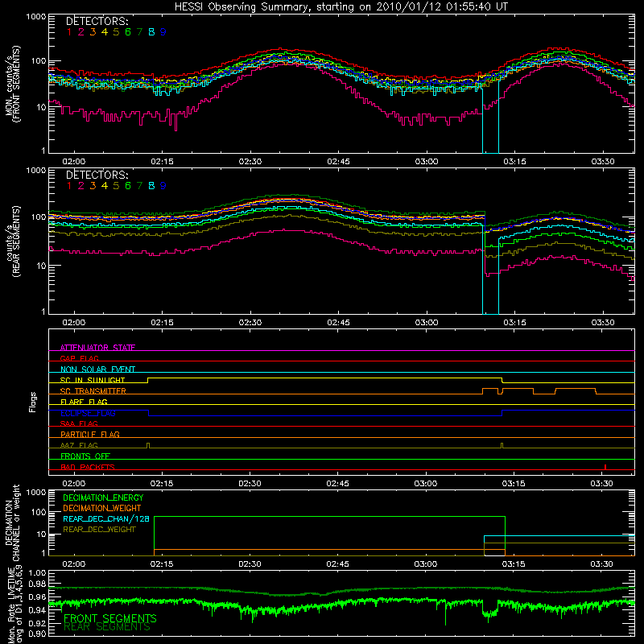
Task: Select orange detector 3 in front segments legend
Action: [x=93, y=32]
